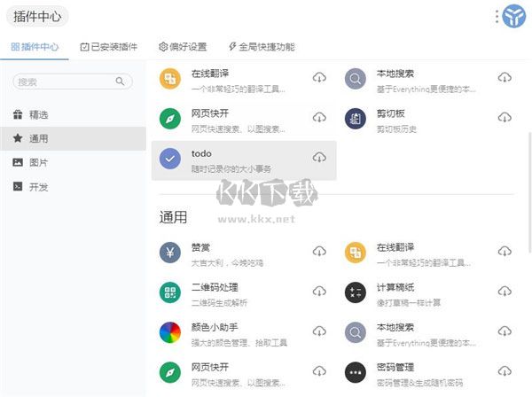This screenshot has height=397, width=532.
Task: Select the 开发 category in sidebar
Action: (x=73, y=186)
